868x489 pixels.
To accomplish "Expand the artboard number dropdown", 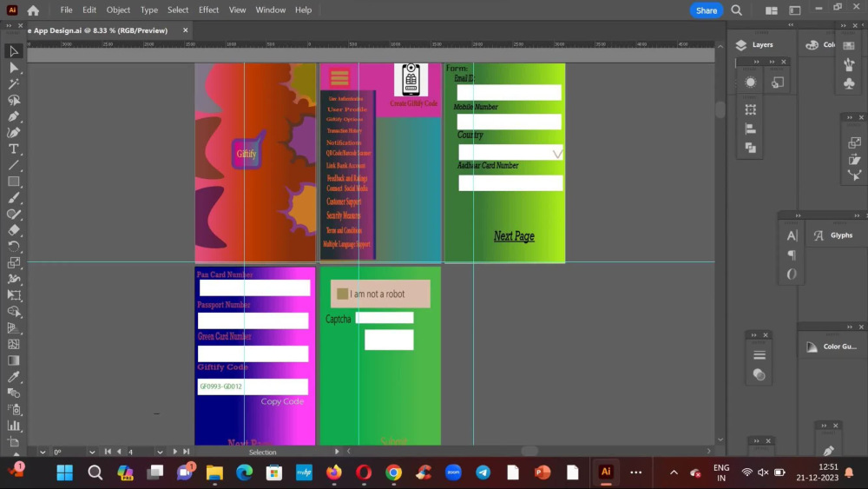I will coord(160,452).
